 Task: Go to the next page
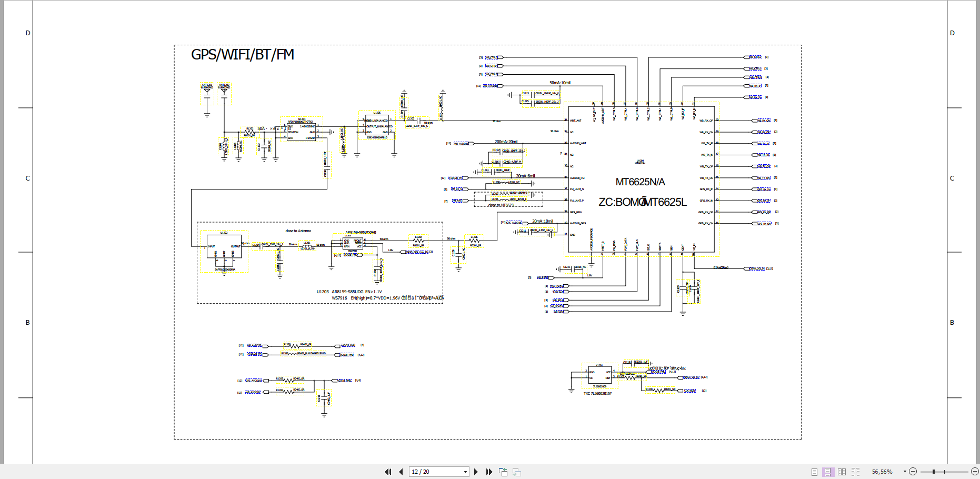click(x=476, y=472)
